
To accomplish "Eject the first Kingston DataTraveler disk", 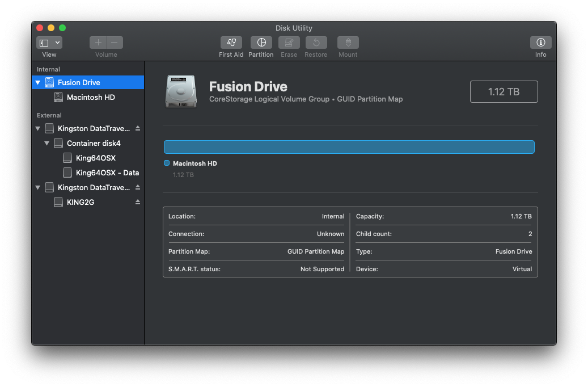I will 138,128.
